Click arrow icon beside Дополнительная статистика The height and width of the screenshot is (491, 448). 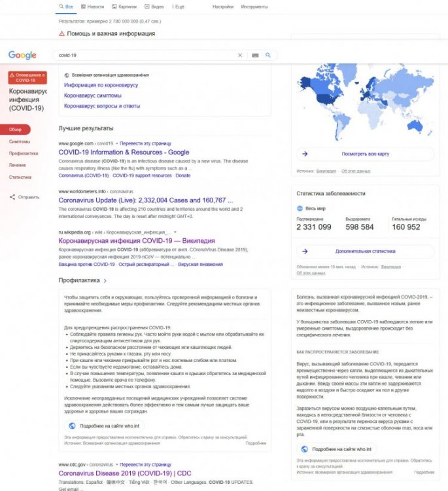click(x=305, y=251)
